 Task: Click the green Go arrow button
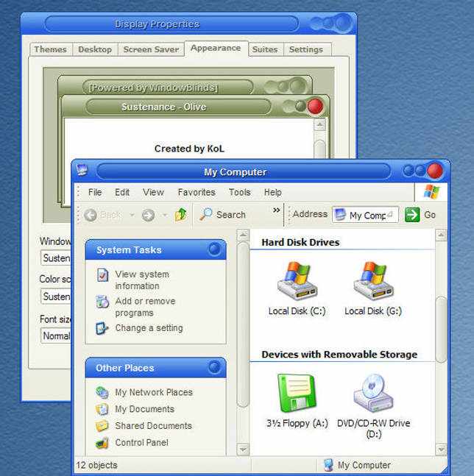[x=412, y=215]
